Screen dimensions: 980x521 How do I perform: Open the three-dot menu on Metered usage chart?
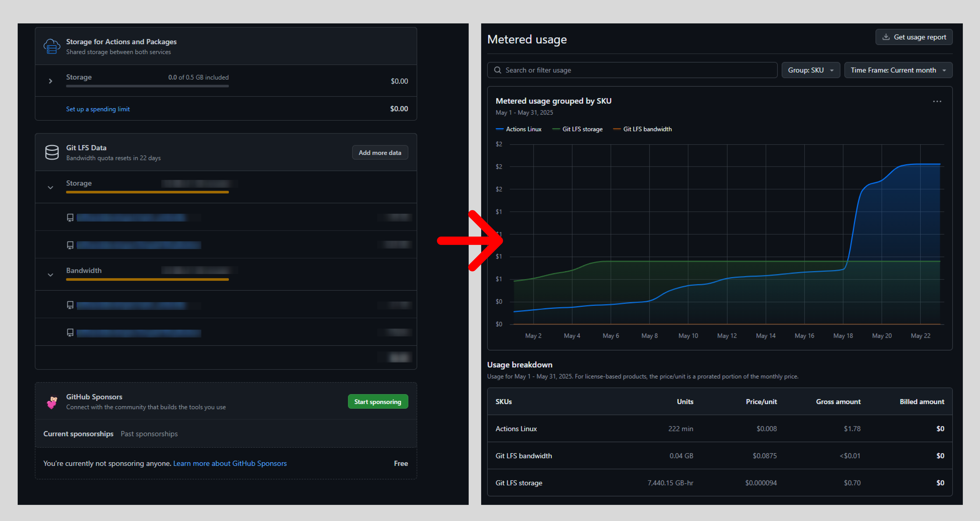coord(937,102)
